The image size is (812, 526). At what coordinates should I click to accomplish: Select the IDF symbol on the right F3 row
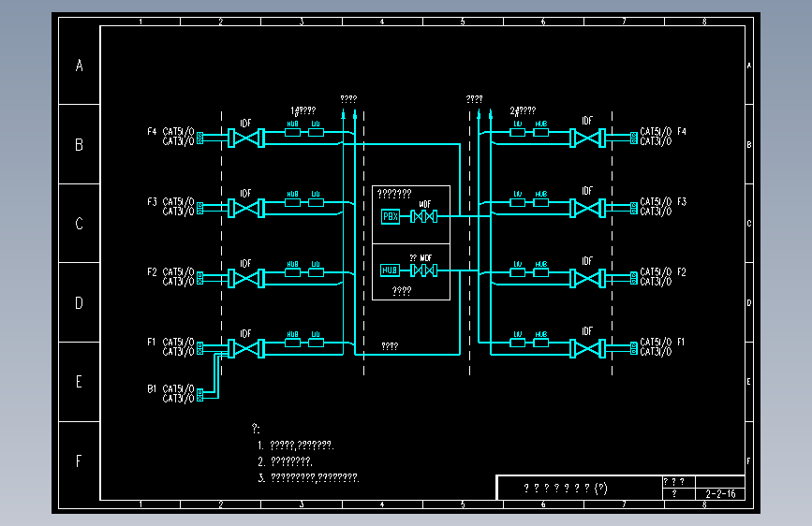[x=587, y=208]
